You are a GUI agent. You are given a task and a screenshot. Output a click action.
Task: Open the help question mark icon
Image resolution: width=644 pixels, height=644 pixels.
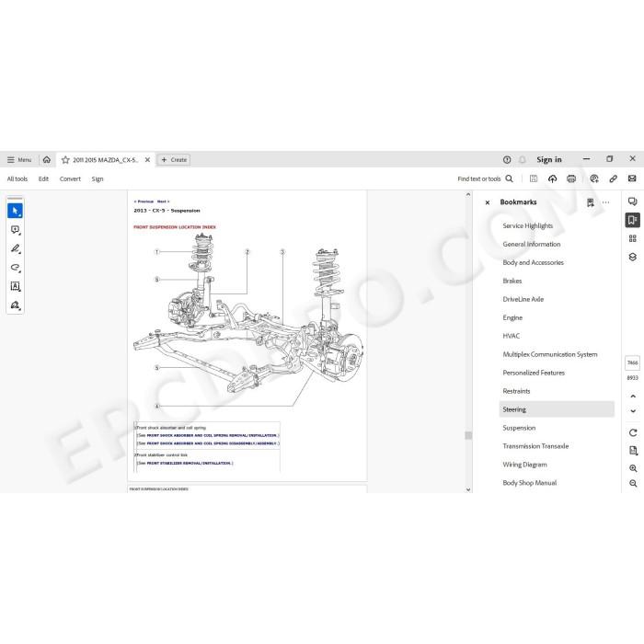[507, 160]
